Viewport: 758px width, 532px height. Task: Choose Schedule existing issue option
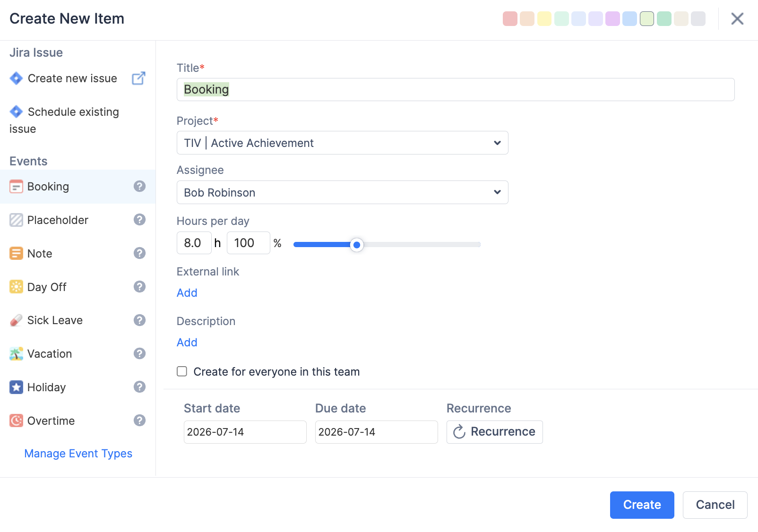click(64, 120)
